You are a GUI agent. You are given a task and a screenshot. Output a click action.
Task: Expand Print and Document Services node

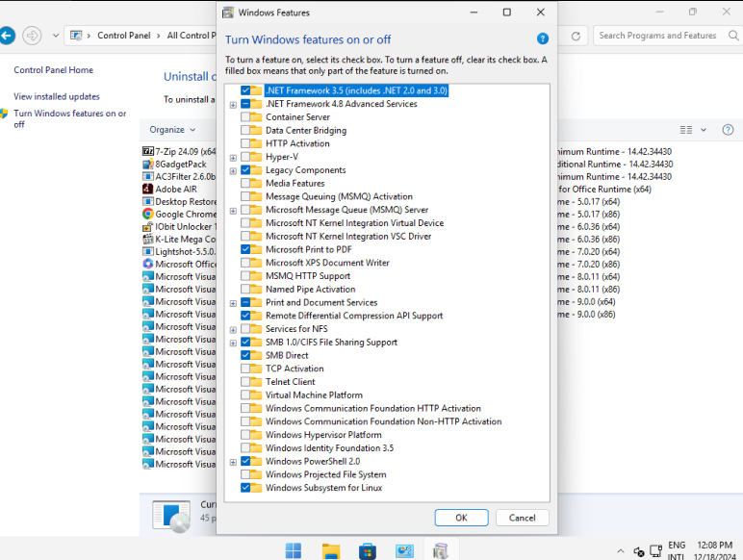pos(233,303)
